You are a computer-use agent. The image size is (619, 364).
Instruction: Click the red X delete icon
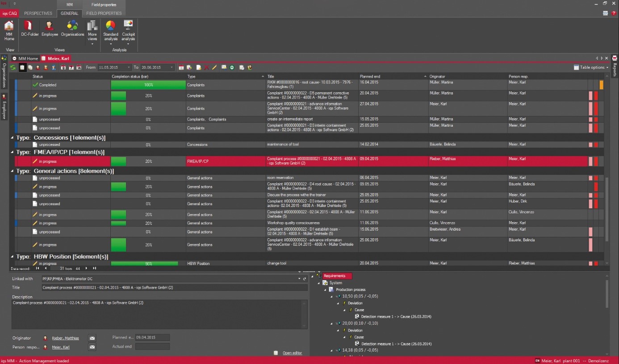click(206, 67)
